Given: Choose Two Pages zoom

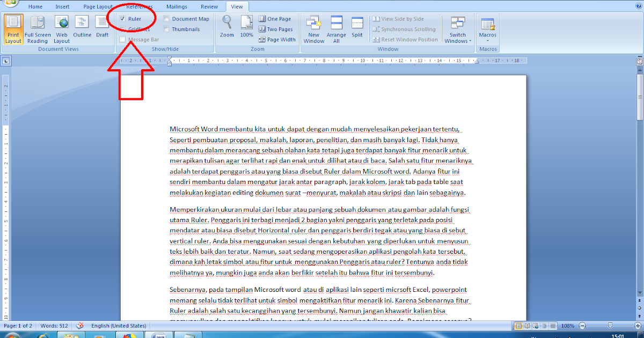Looking at the screenshot, I should (276, 30).
